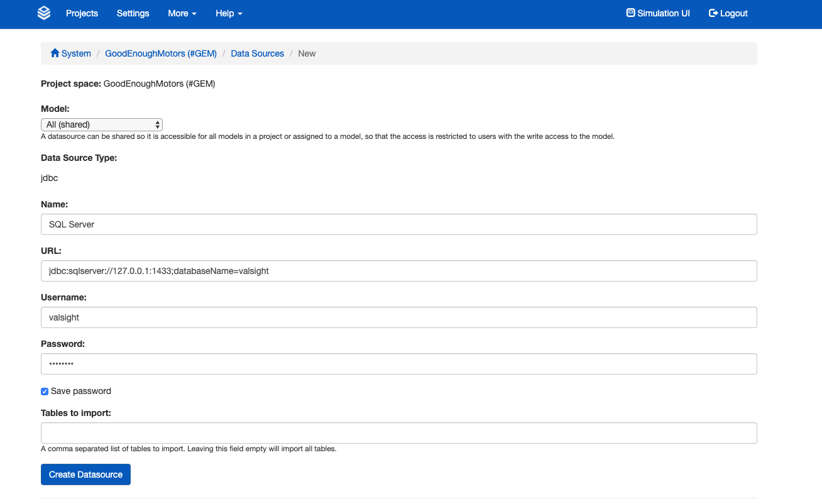Expand the Help dropdown menu
This screenshot has height=504, width=822.
pos(229,13)
